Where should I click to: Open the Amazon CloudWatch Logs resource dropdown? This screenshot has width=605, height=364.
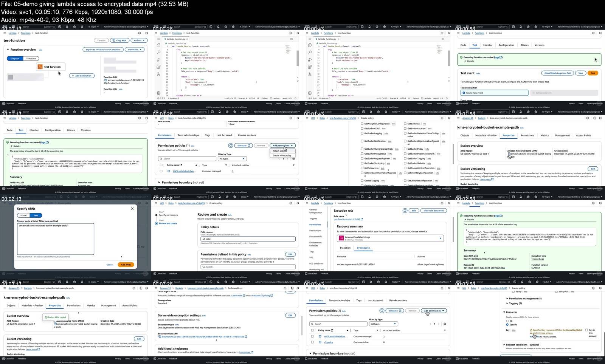point(390,238)
